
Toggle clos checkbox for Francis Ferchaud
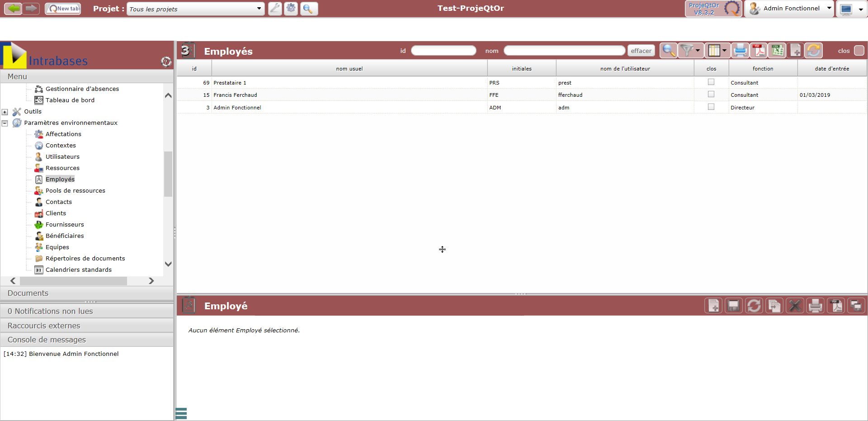click(x=711, y=95)
